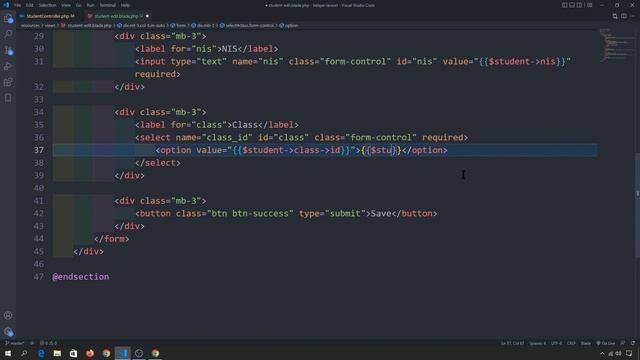Place cursor after '$stu' on line 37
640x360 pixels.
pyautogui.click(x=392, y=150)
